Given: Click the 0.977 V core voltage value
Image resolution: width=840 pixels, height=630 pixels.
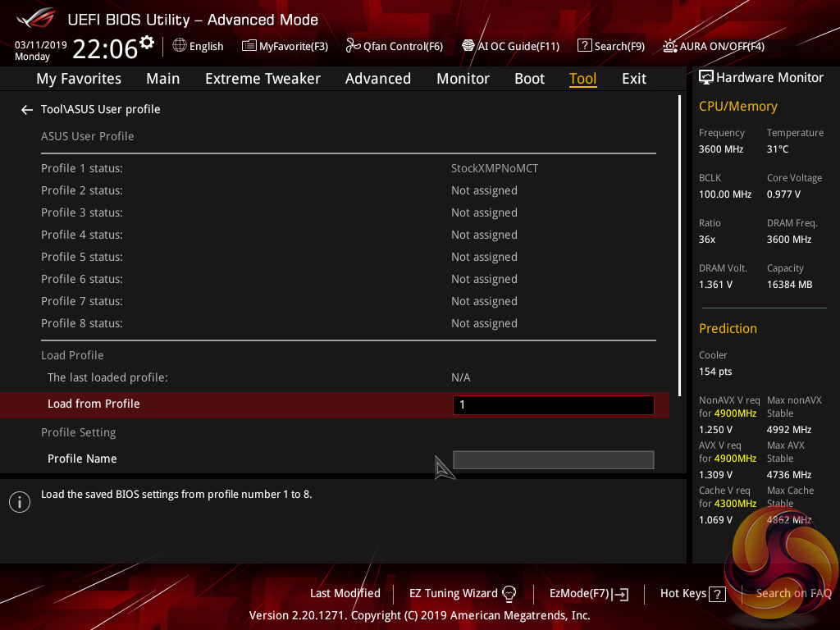Looking at the screenshot, I should [783, 194].
